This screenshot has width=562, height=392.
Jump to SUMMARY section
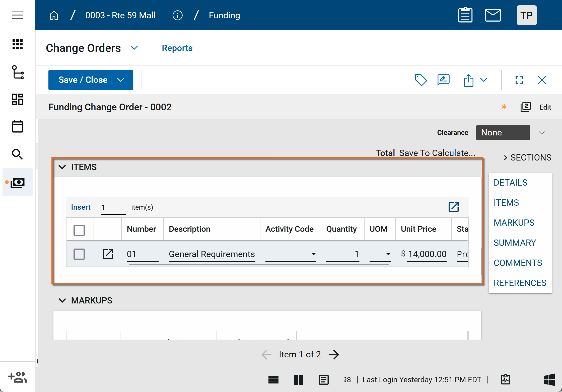coord(515,243)
